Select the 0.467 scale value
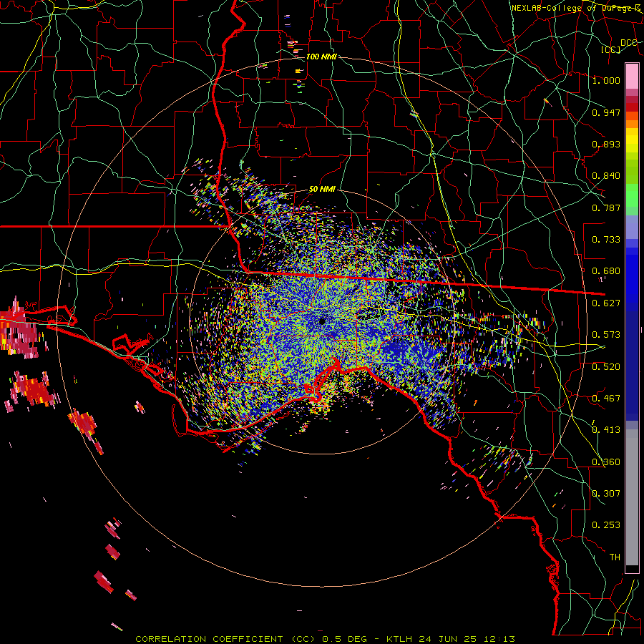This screenshot has height=644, width=644. [x=606, y=399]
